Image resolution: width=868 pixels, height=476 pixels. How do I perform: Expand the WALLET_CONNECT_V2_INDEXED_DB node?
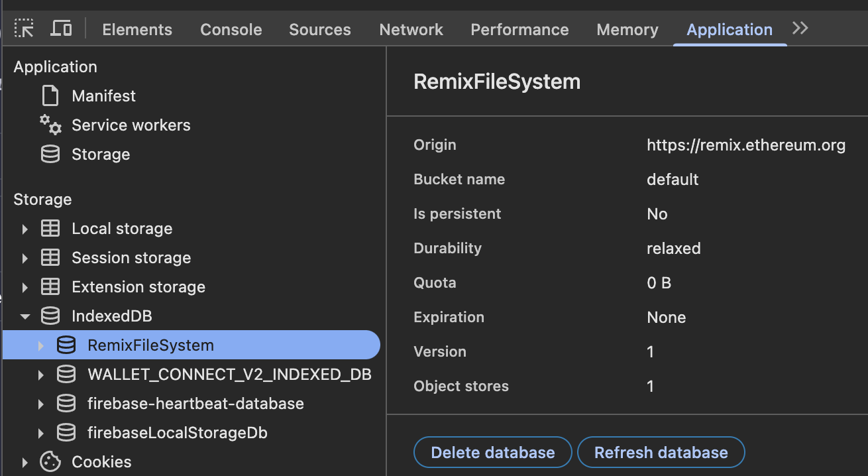coord(40,375)
